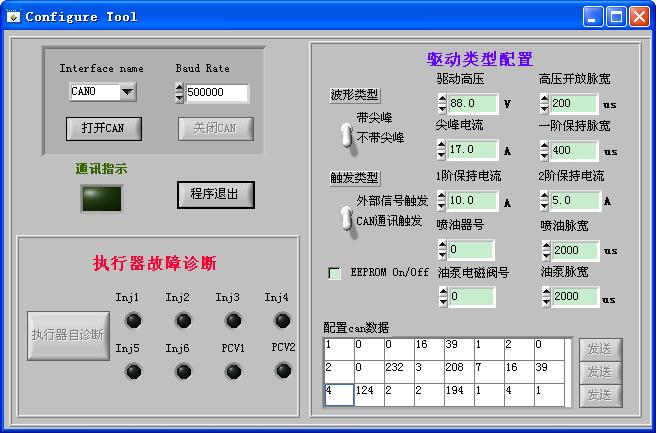Click the Configure Tool title bar icon

tap(13, 16)
